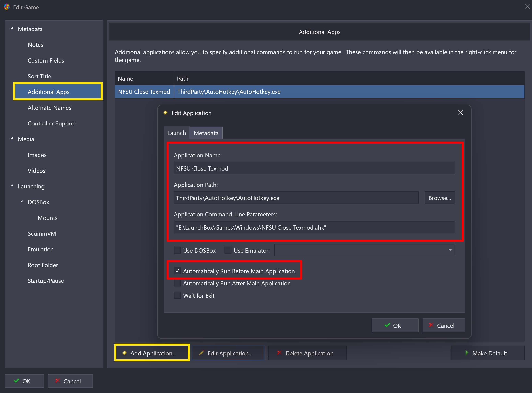Click the LaunchBox logo icon in title bar
This screenshot has height=393, width=532.
pos(7,7)
